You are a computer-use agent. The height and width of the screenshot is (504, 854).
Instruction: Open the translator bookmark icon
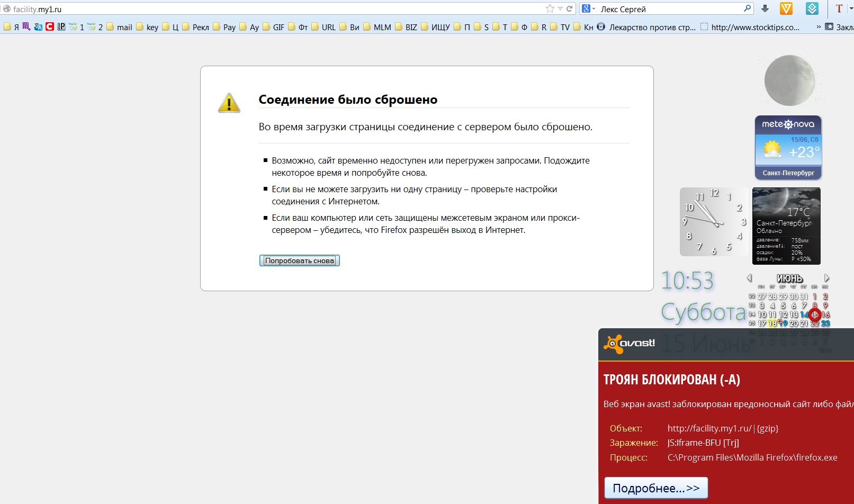pos(38,26)
